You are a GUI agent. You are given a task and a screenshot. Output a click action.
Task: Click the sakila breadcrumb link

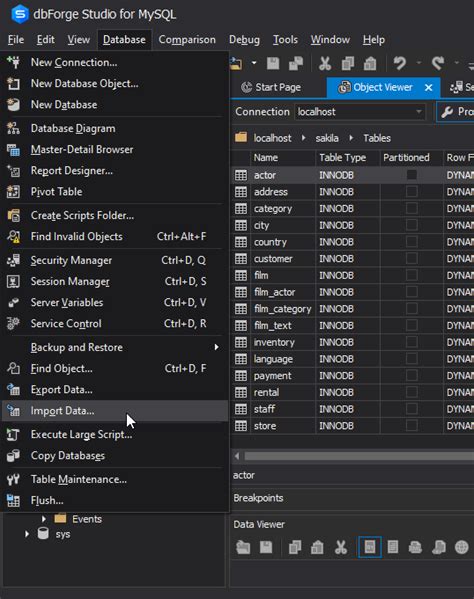(327, 138)
